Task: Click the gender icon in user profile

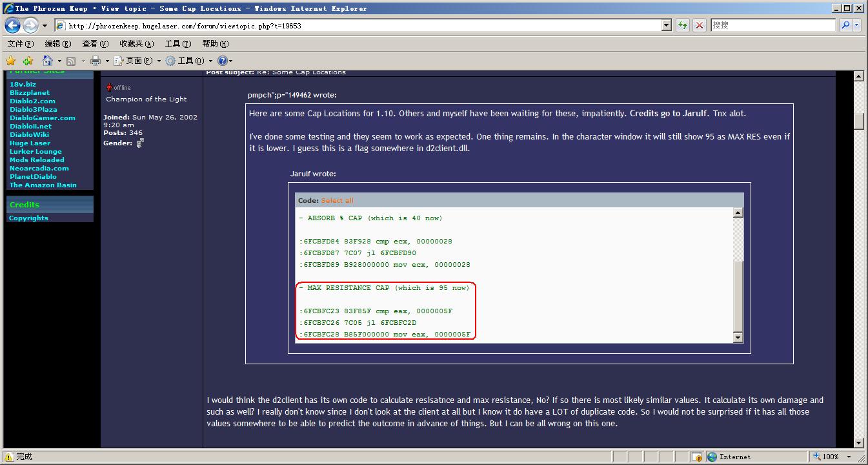Action: click(x=140, y=143)
